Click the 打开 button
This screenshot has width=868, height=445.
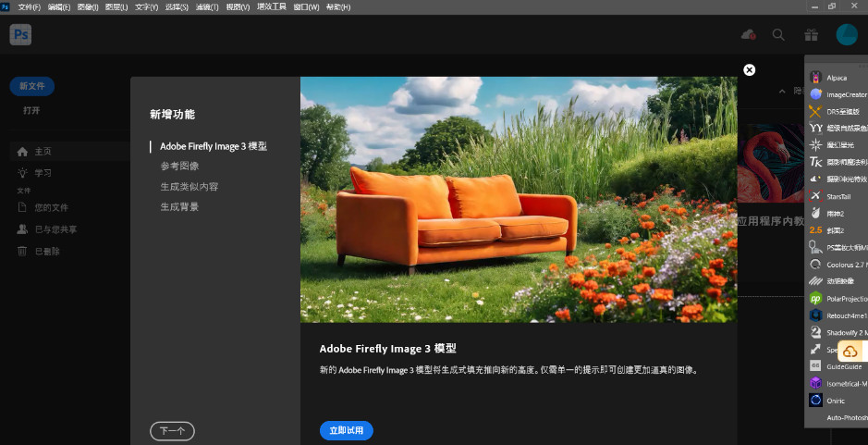pos(31,110)
